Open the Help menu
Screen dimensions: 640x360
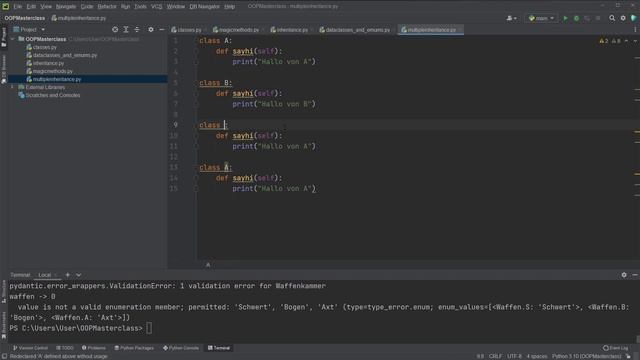click(x=230, y=7)
